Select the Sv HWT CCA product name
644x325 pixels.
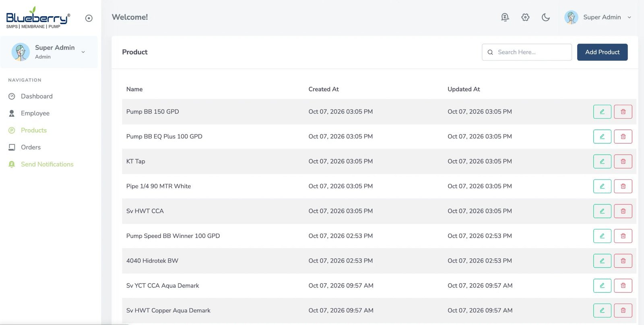point(145,211)
